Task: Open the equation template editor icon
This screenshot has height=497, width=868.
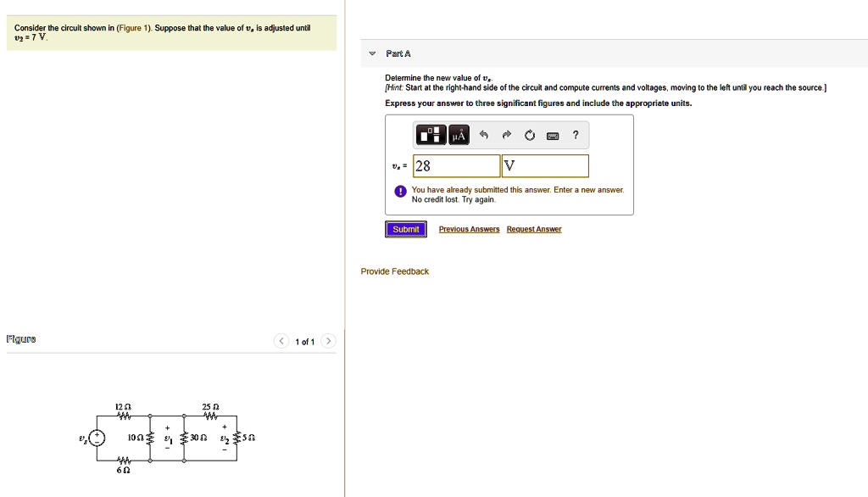Action: pos(431,135)
